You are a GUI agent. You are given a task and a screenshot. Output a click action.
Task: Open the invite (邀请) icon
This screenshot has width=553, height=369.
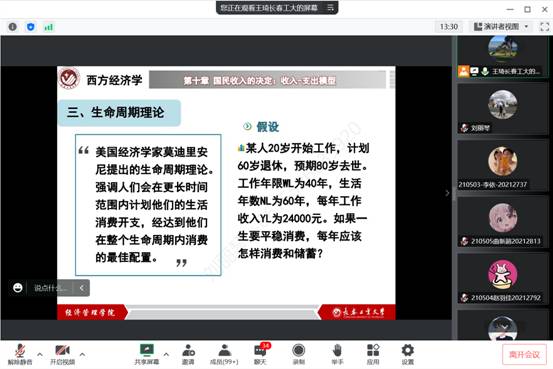tap(188, 355)
